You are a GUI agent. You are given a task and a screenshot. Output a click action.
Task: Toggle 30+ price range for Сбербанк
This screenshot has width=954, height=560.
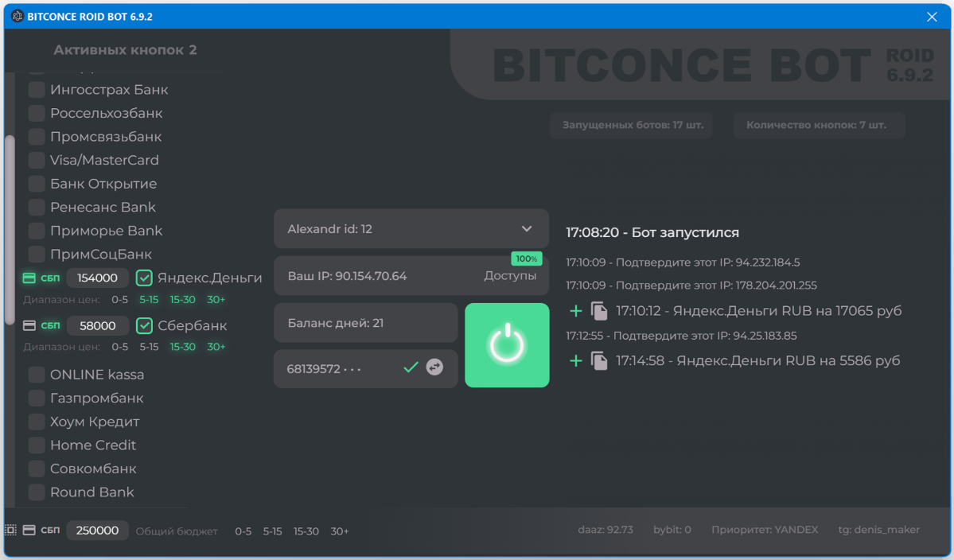coord(216,347)
